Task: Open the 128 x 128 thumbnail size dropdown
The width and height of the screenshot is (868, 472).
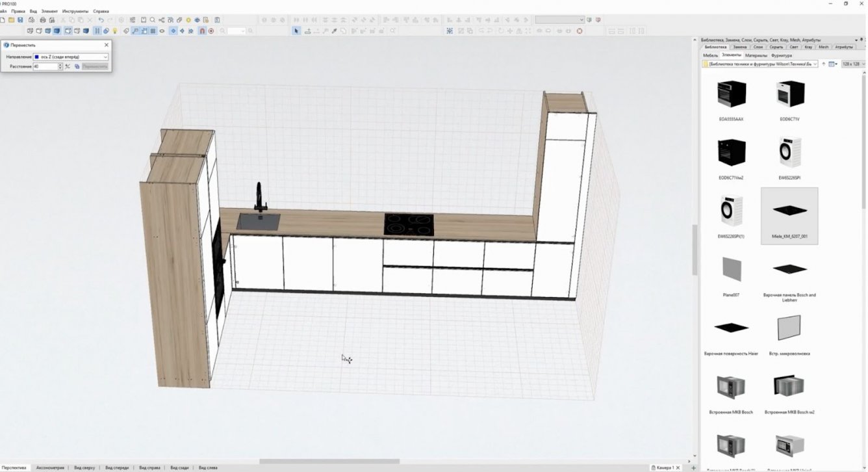Action: tap(852, 64)
